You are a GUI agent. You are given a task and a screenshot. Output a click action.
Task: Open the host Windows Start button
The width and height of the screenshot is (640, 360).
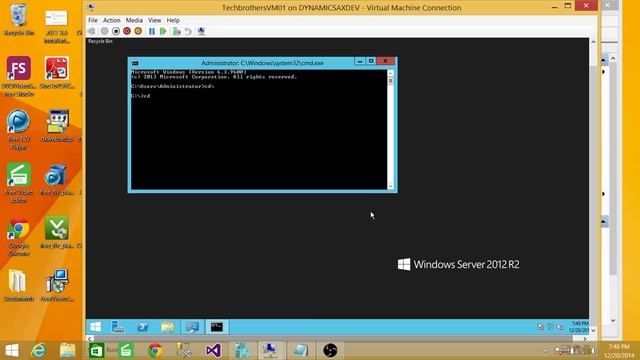click(x=12, y=350)
